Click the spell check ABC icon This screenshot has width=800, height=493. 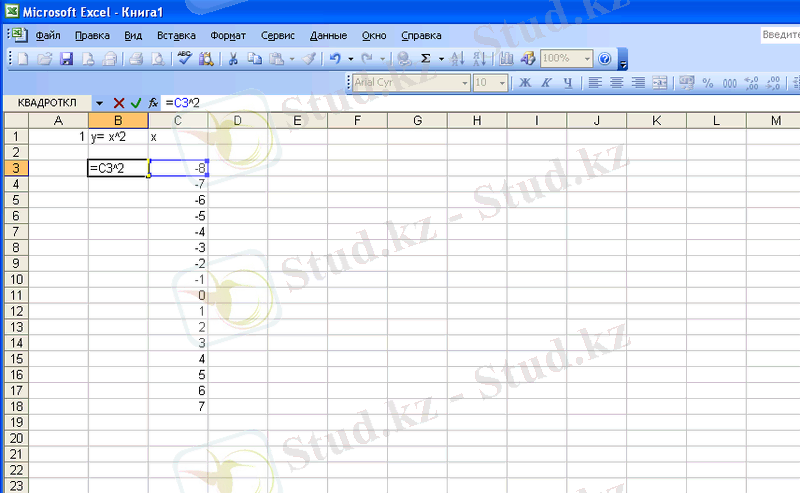coord(184,59)
